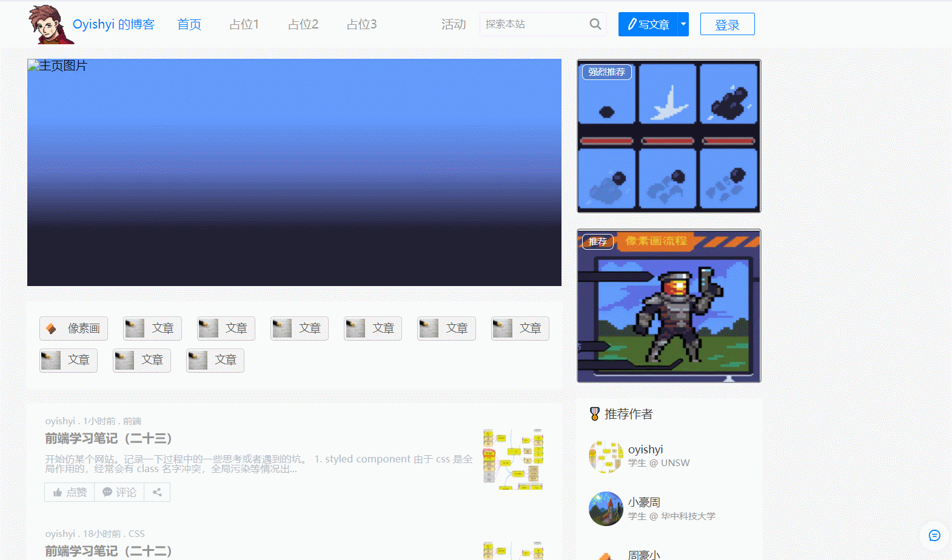Open the oyishyi author name link

point(645,449)
